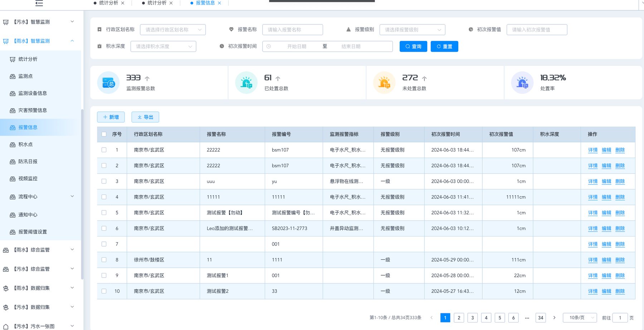
Task: Click the 已处置总数 card icon
Action: click(x=247, y=83)
